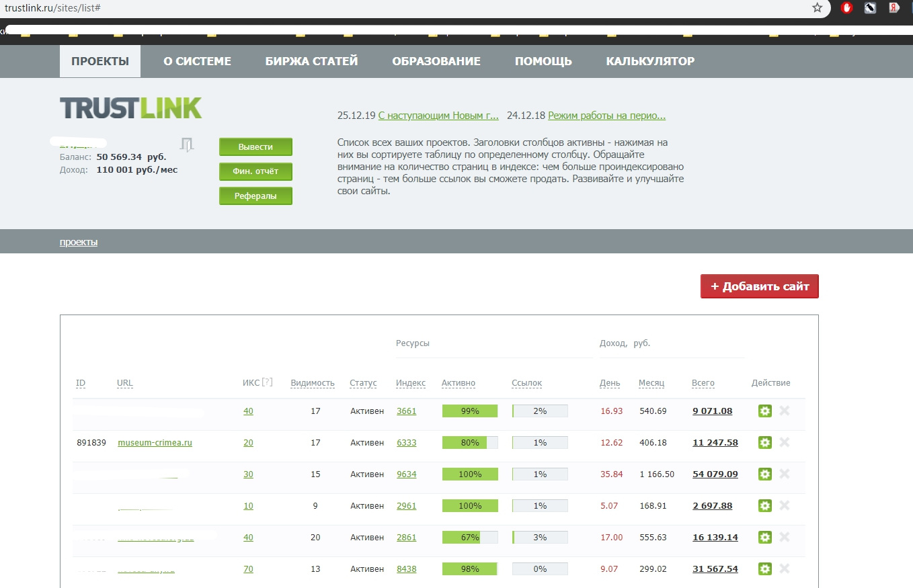This screenshot has height=588, width=913.
Task: Sort the table by ИКС column
Action: [x=251, y=383]
